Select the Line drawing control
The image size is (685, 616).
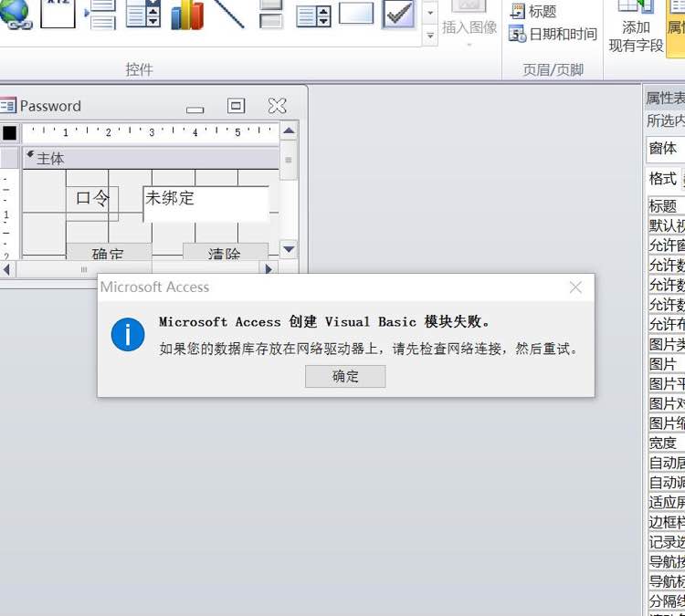point(228,14)
